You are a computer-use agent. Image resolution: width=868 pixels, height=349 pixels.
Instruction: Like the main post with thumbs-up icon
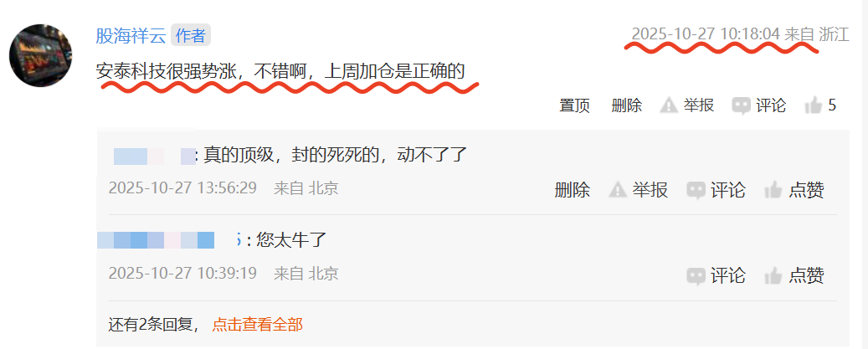814,105
